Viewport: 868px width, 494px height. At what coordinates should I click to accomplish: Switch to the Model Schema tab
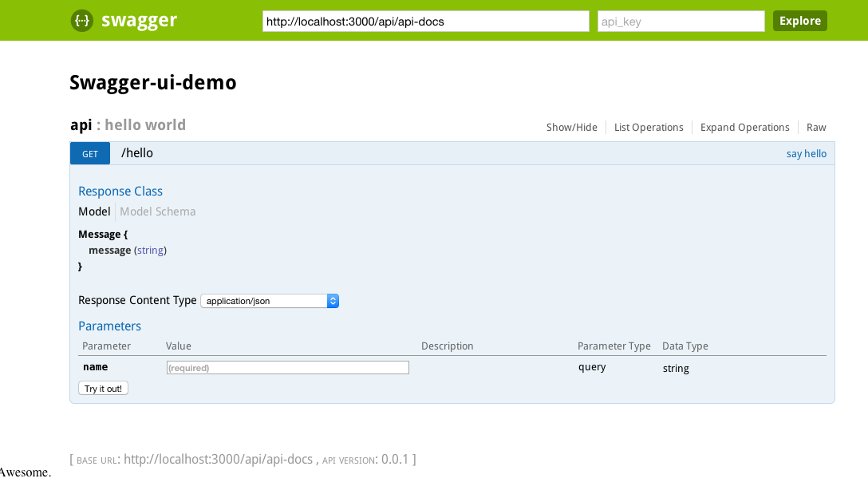click(x=158, y=211)
